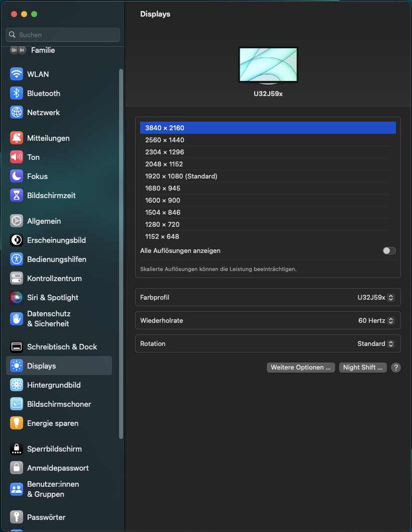The image size is (412, 532).
Task: Click the Suchen search field
Action: tap(63, 35)
